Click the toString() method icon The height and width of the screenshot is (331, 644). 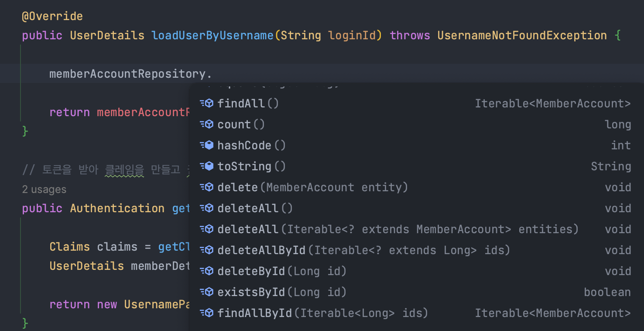pos(207,166)
